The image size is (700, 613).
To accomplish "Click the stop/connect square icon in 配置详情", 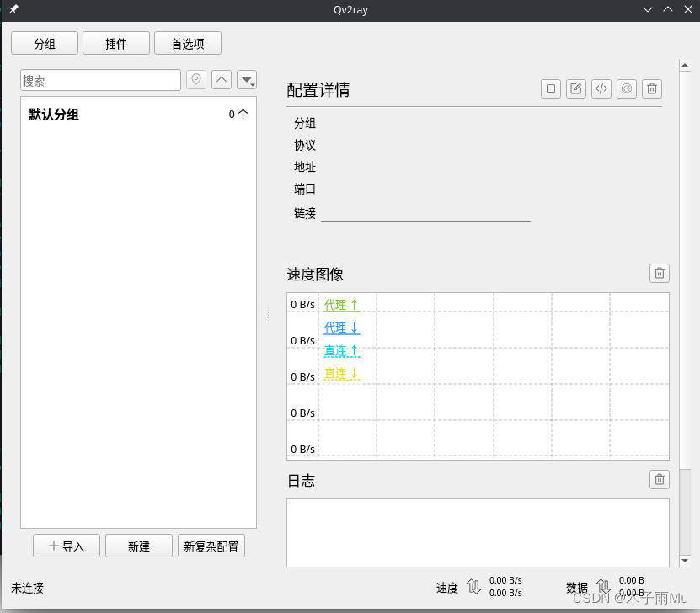I will [551, 88].
